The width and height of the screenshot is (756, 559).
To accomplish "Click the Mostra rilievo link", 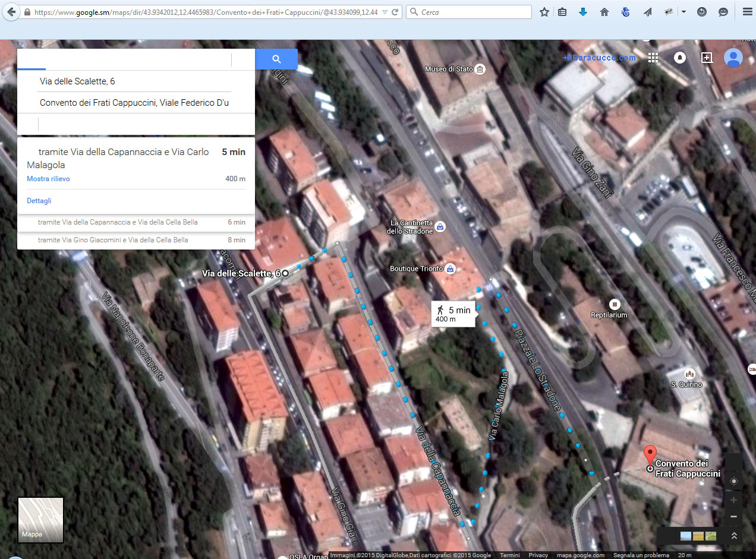I will [x=48, y=179].
